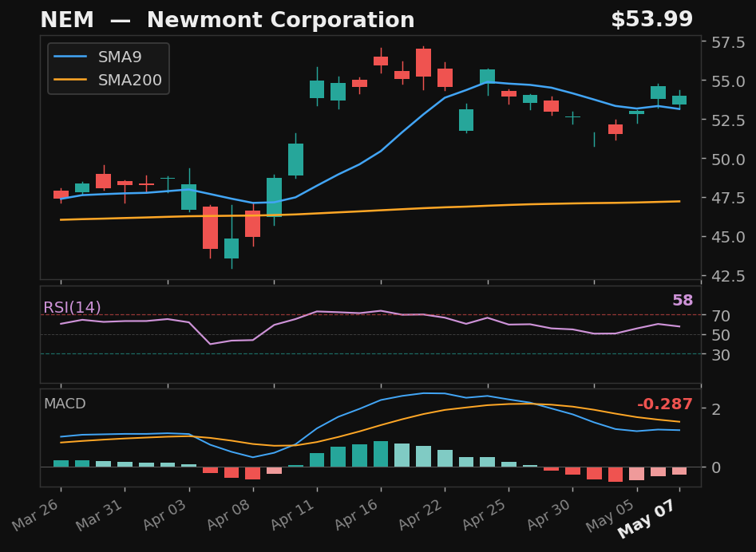This screenshot has height=552, width=756.
Task: Select the SMA9 legend entry
Action: pos(98,57)
